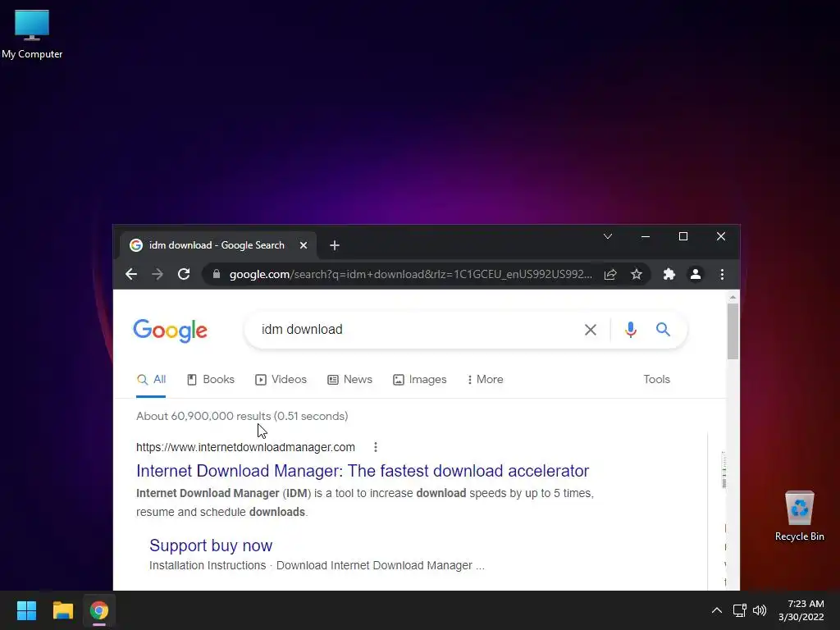The width and height of the screenshot is (840, 630).
Task: Click the Chrome icon on the taskbar
Action: [x=99, y=610]
